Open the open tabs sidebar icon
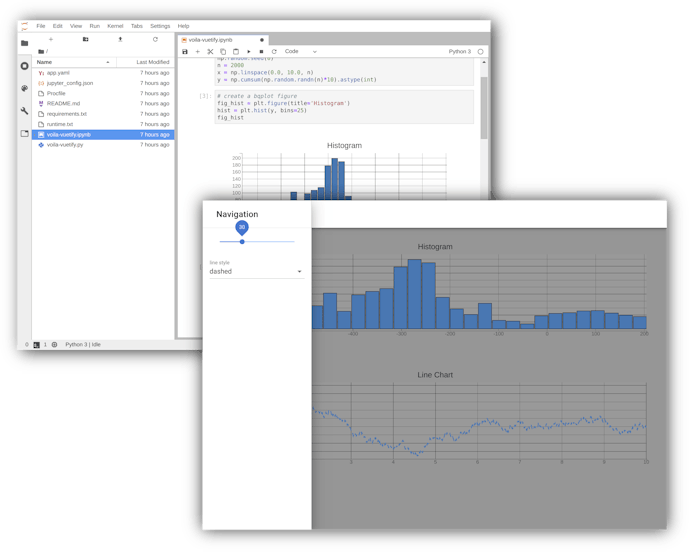The height and width of the screenshot is (560, 692). click(25, 133)
